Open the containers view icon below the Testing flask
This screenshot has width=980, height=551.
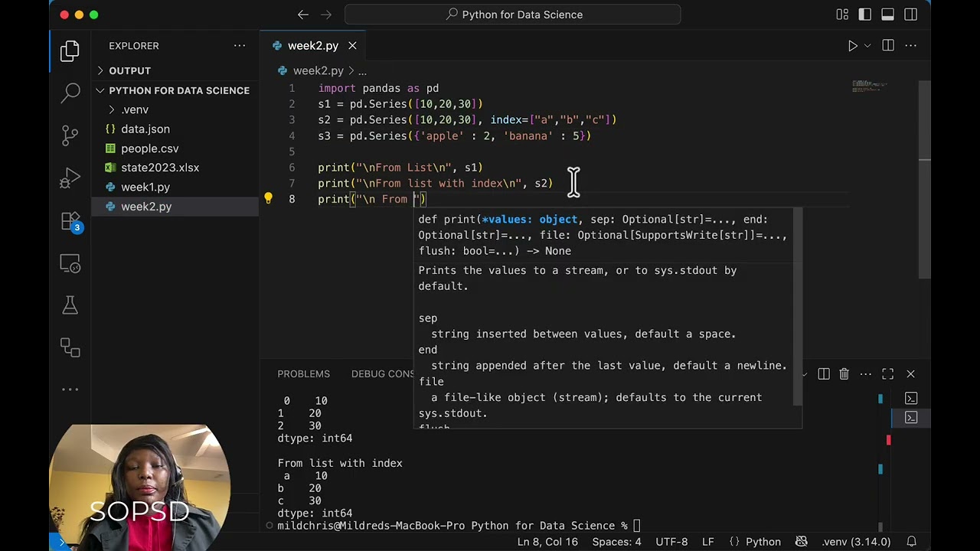[70, 347]
